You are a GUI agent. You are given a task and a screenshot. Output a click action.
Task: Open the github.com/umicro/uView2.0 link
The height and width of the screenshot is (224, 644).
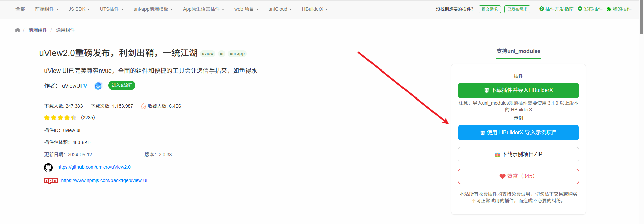click(94, 167)
